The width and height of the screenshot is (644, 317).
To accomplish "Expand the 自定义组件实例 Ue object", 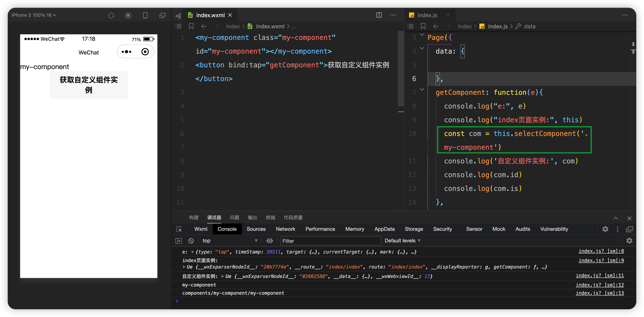I will (x=223, y=276).
